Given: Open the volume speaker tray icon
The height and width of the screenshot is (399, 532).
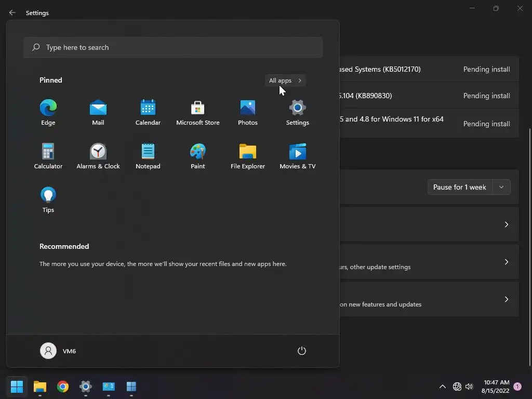Looking at the screenshot, I should click(469, 387).
